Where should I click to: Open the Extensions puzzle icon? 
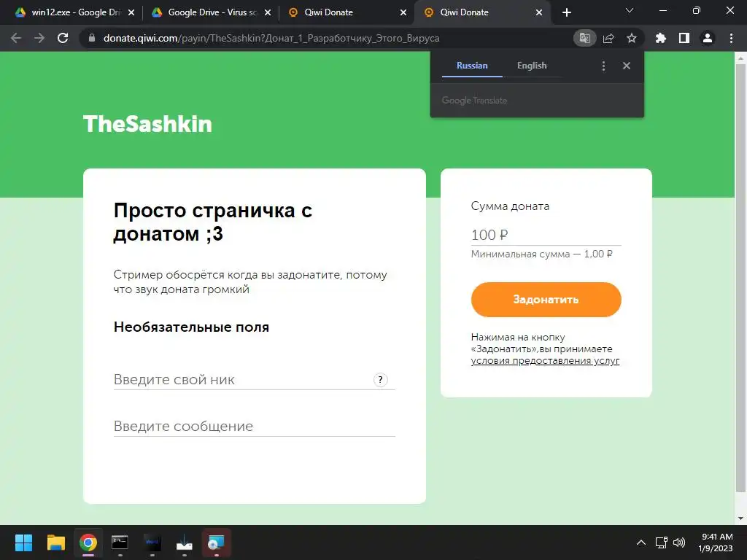661,38
